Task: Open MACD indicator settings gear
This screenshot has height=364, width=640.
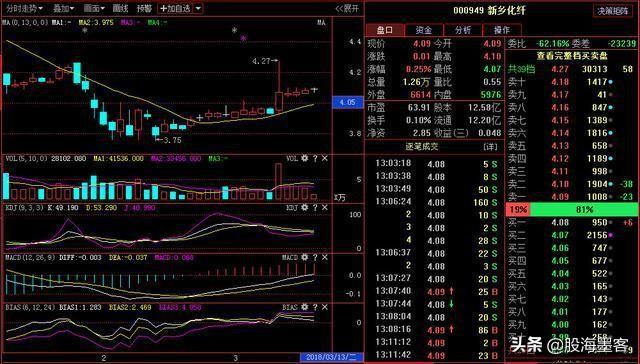Action: [x=304, y=257]
